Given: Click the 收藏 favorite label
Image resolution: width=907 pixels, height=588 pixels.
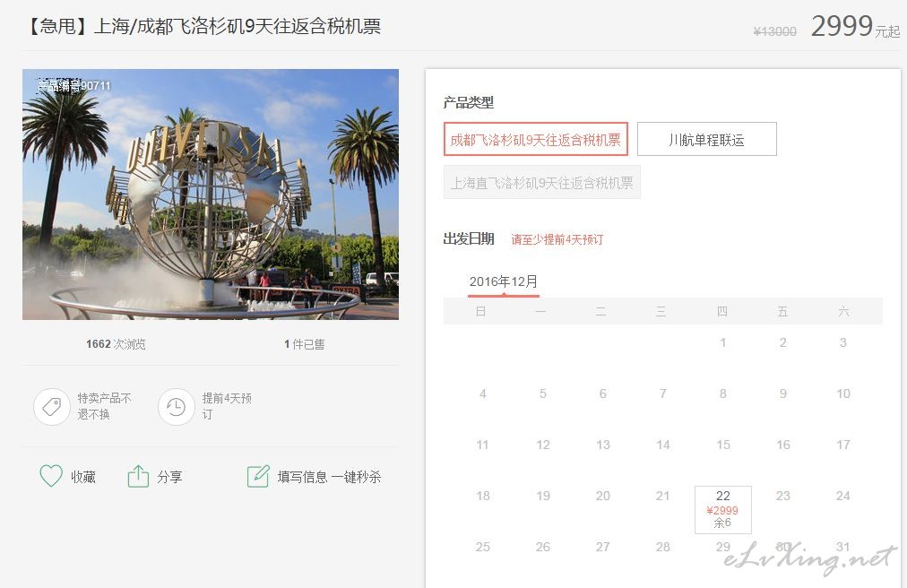Looking at the screenshot, I should coord(83,477).
